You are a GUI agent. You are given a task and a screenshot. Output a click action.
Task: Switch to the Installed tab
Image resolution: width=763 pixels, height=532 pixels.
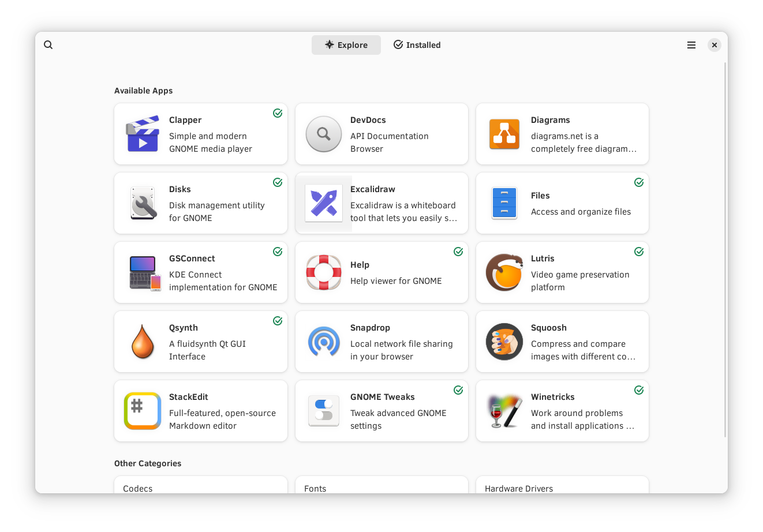click(x=417, y=45)
